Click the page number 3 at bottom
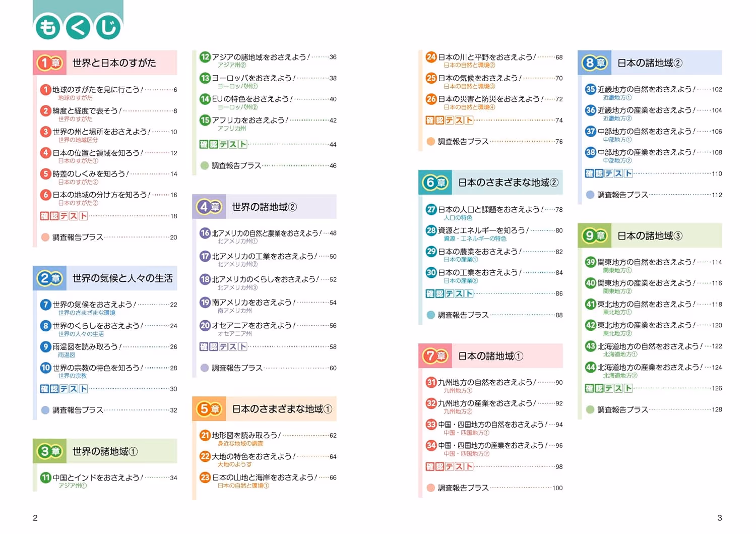The height and width of the screenshot is (534, 756). click(x=720, y=518)
